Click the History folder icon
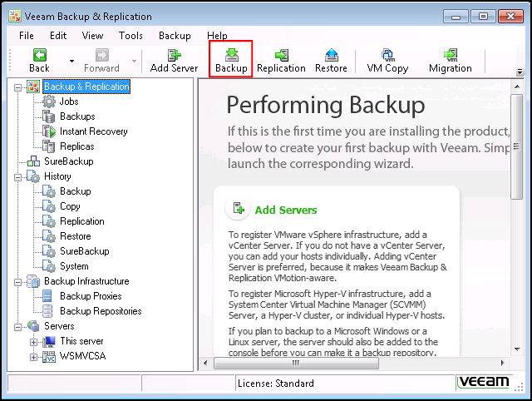Viewport: 532px width, 401px height. [33, 176]
